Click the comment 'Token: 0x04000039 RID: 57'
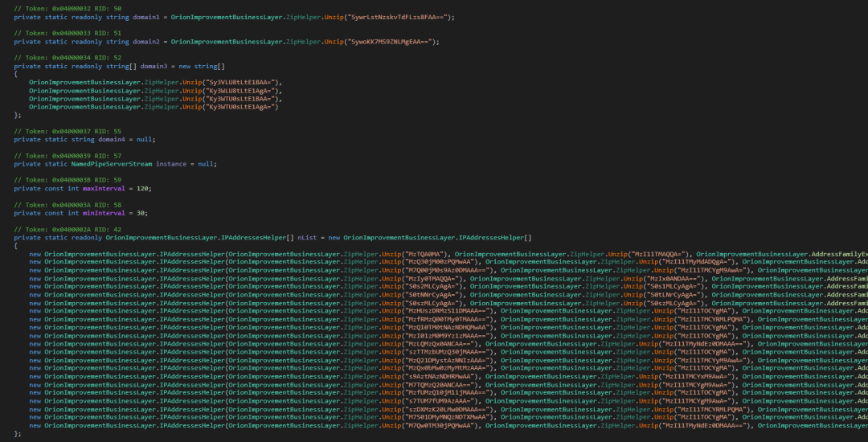 [68, 156]
